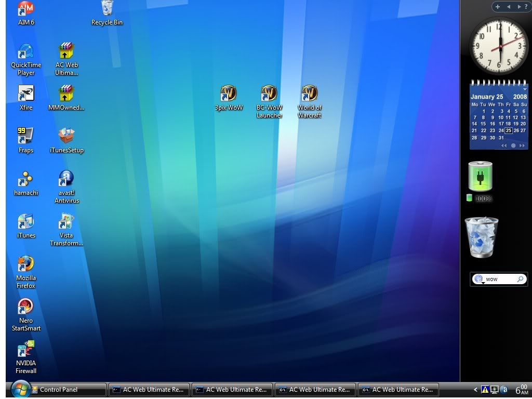
Task: Go to previous month in calendar gadget
Action: click(x=504, y=145)
